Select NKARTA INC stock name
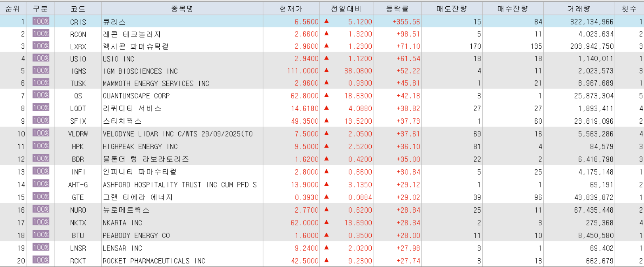Viewport: 644px width, 267px height. [122, 223]
